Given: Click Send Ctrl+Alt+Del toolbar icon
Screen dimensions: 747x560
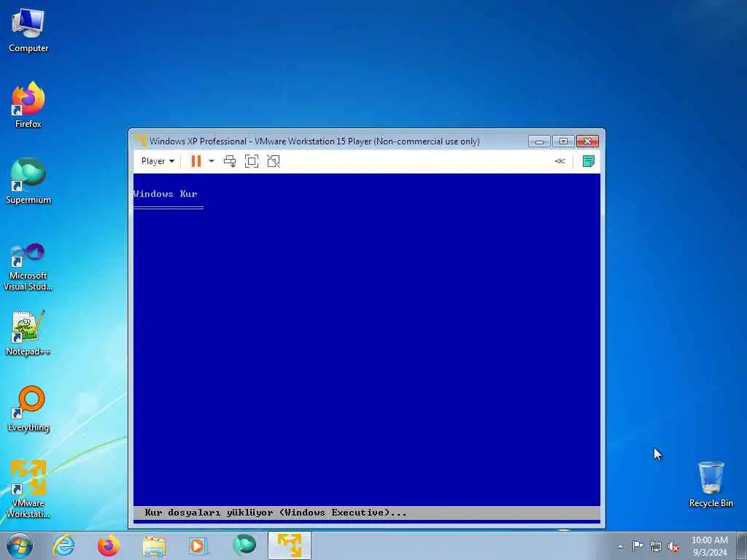Looking at the screenshot, I should [230, 161].
